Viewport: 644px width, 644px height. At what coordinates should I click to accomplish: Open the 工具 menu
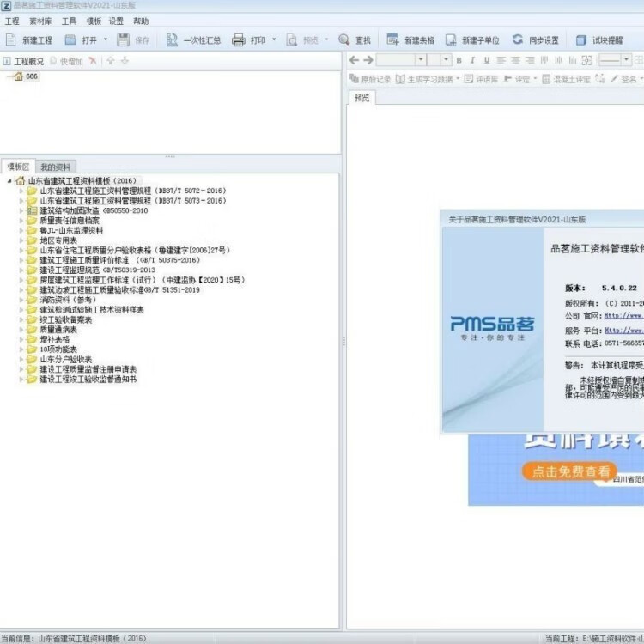[x=69, y=21]
